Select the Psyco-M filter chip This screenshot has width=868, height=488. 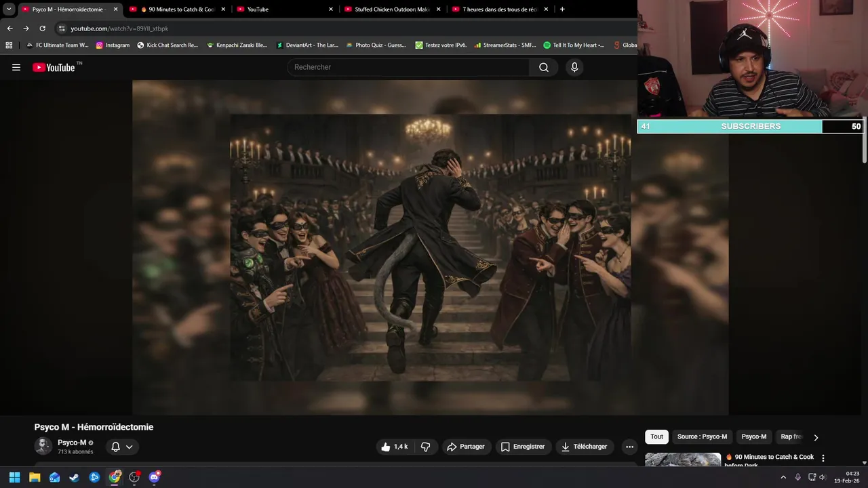coord(754,436)
